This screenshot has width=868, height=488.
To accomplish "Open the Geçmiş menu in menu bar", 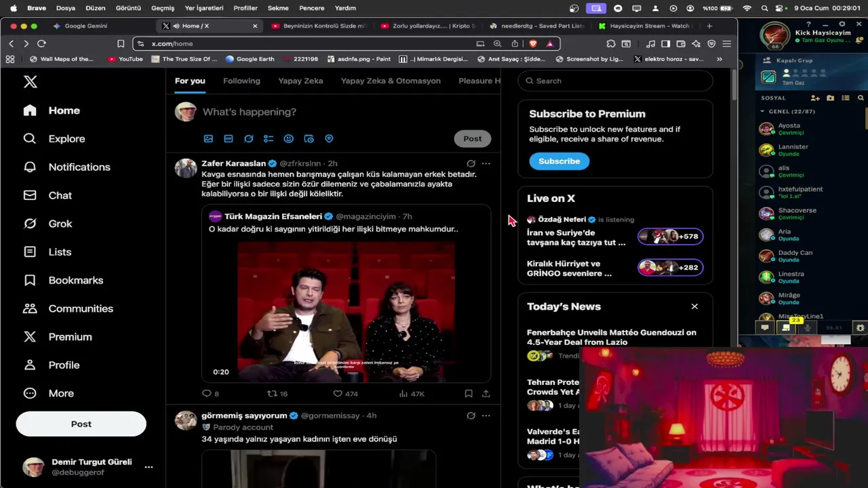I will coord(163,8).
